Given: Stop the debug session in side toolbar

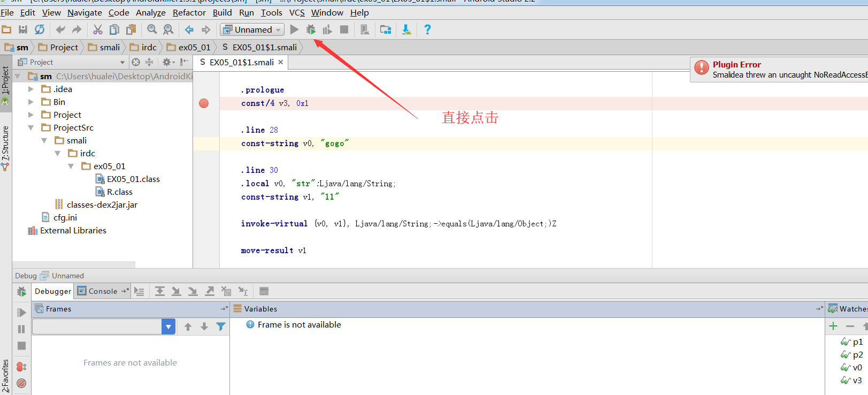Looking at the screenshot, I should coord(21,346).
